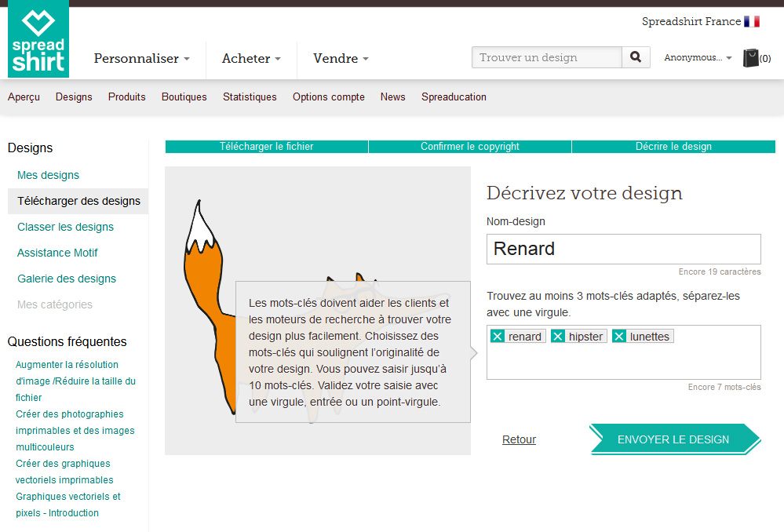The image size is (784, 532).
Task: Focus the Trouver un design search box
Action: 547,57
